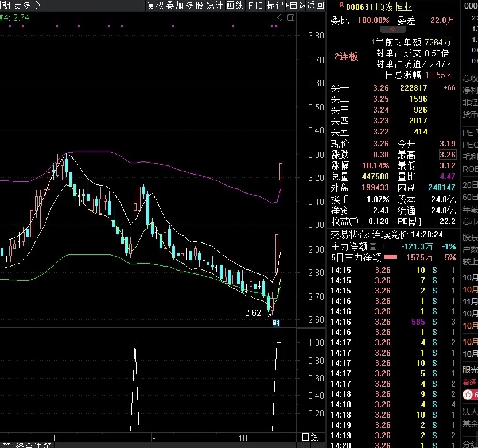
Task: Click the R margin-trading mark before 000631
Action: click(341, 5)
